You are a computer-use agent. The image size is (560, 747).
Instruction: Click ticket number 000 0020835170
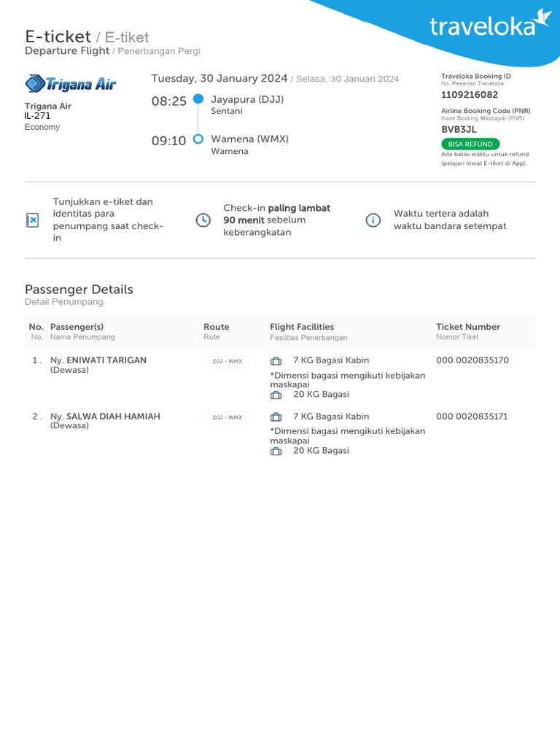472,360
